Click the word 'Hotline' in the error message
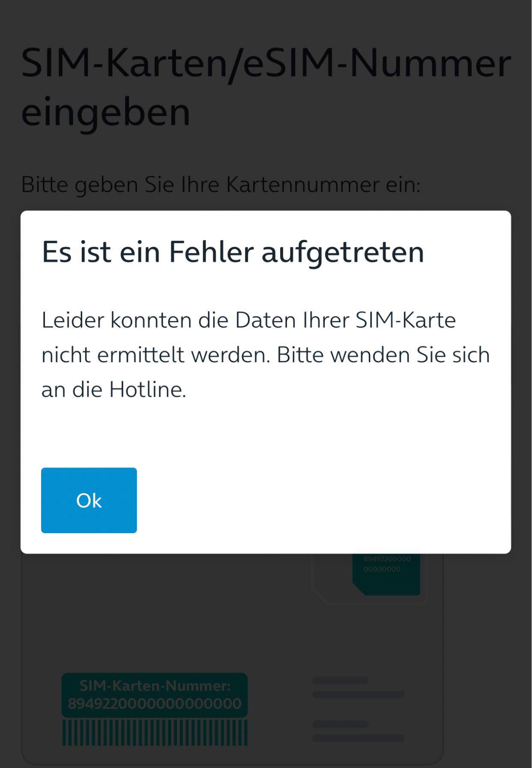The height and width of the screenshot is (768, 532). pyautogui.click(x=146, y=390)
